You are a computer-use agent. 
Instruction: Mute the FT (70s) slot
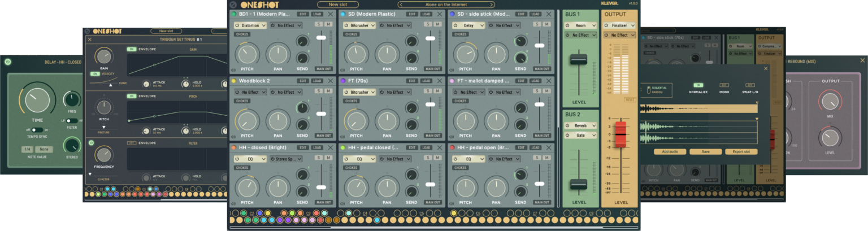pyautogui.click(x=437, y=90)
